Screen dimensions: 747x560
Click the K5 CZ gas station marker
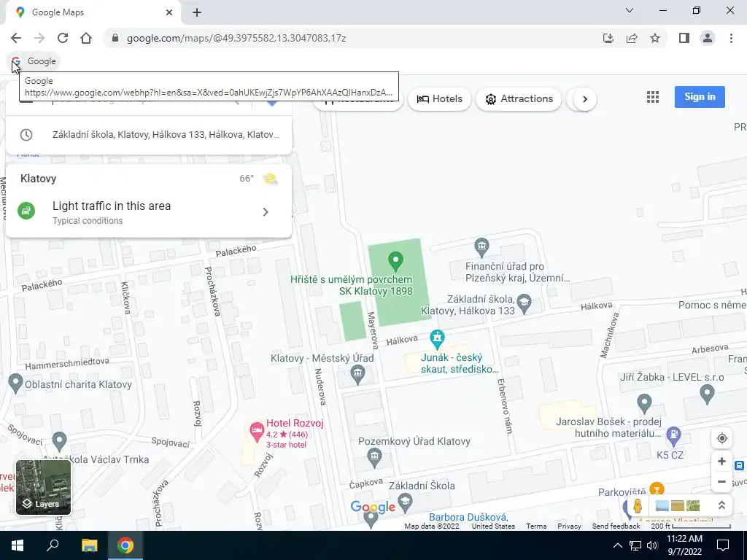pos(673,435)
